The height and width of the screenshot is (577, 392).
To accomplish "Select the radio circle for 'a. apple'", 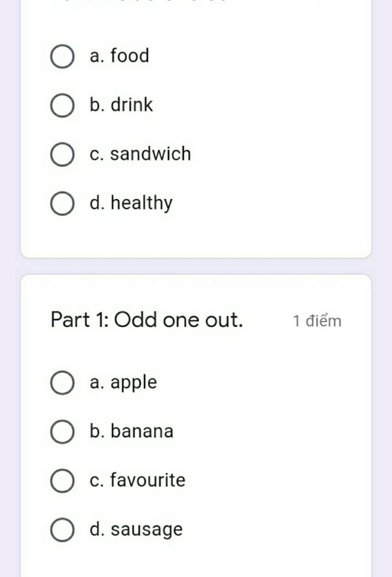I will [x=62, y=383].
